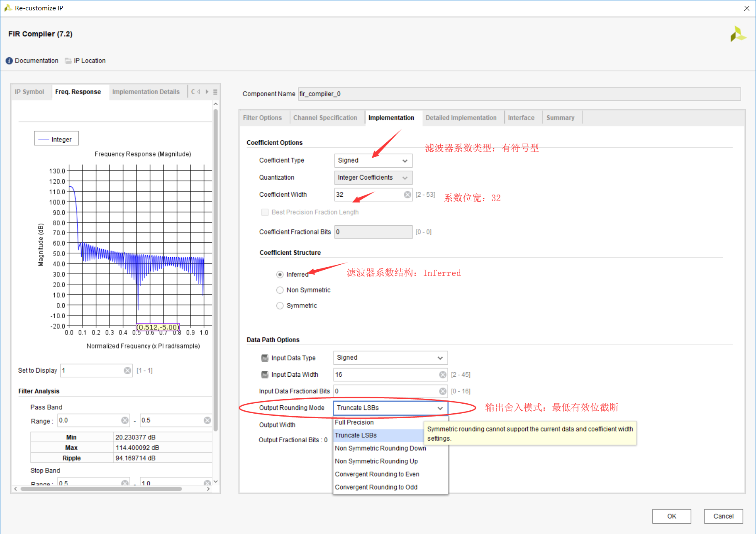This screenshot has width=756, height=534.
Task: Clear the Pass Band range start value
Action: (x=125, y=420)
